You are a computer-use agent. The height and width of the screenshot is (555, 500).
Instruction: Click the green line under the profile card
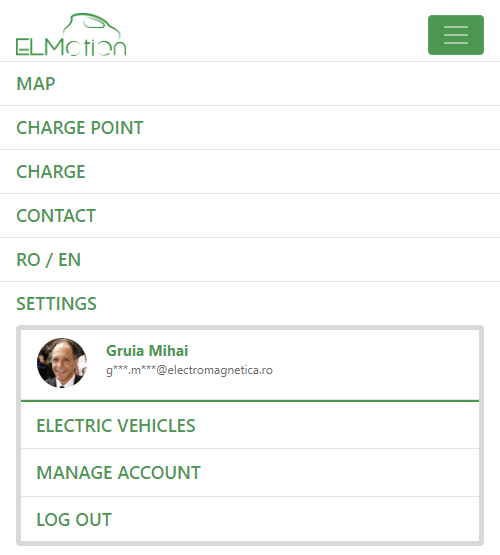point(250,401)
